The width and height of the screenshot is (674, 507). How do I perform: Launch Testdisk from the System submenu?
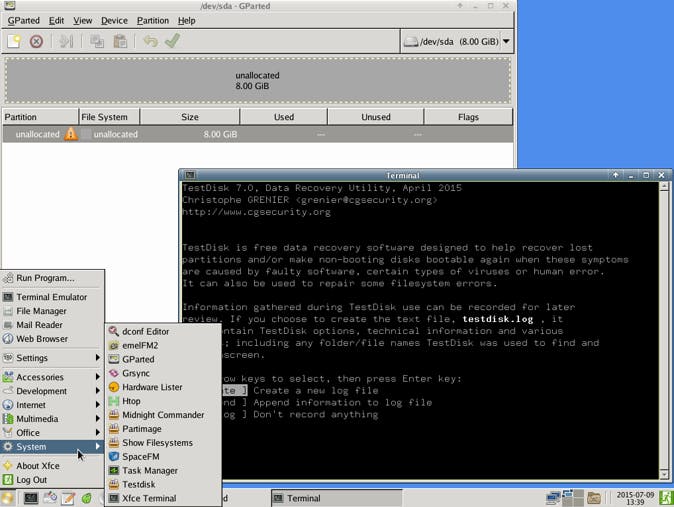(x=163, y=484)
